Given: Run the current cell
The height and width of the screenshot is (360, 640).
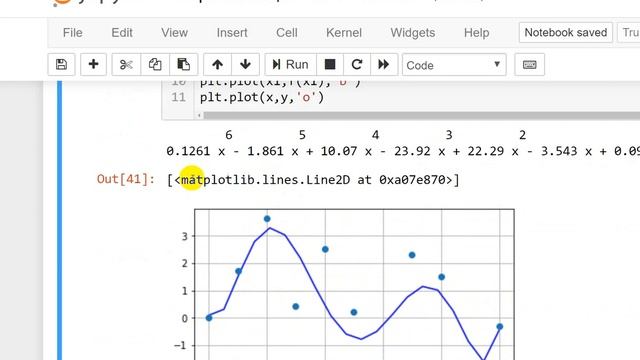Looking at the screenshot, I should (x=290, y=64).
